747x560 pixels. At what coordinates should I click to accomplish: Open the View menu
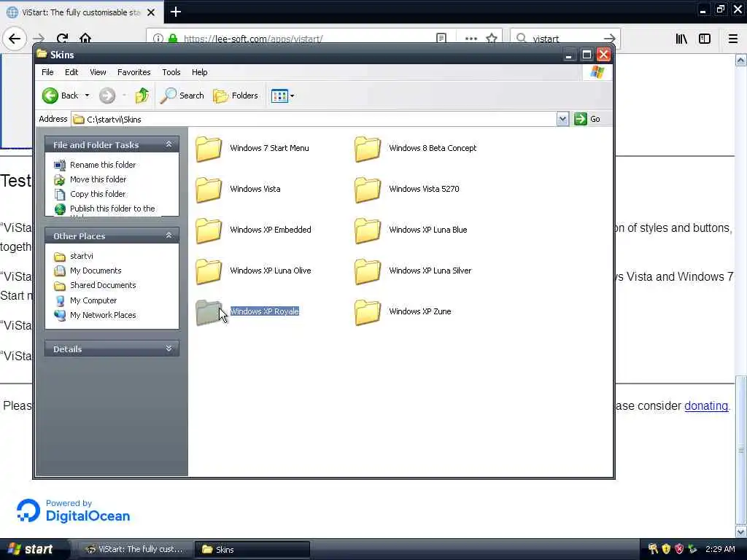click(98, 72)
